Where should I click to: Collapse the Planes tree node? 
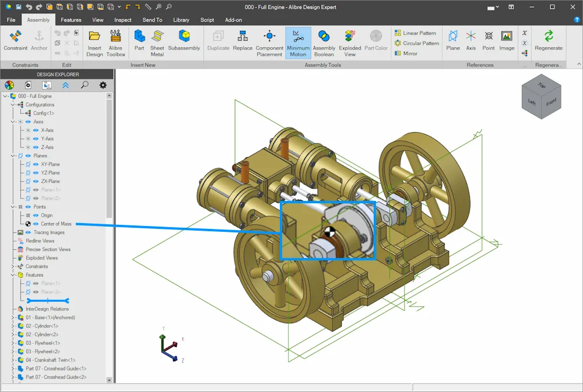[13, 156]
